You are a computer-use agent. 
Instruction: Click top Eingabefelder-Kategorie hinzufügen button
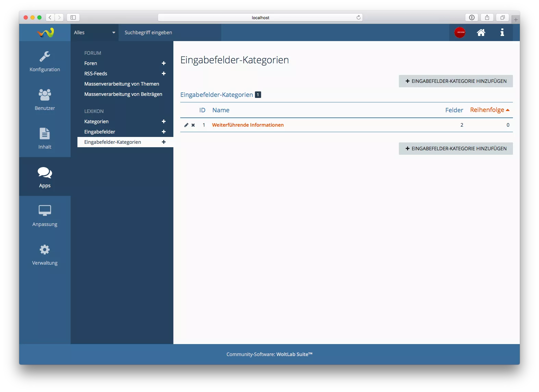[455, 81]
